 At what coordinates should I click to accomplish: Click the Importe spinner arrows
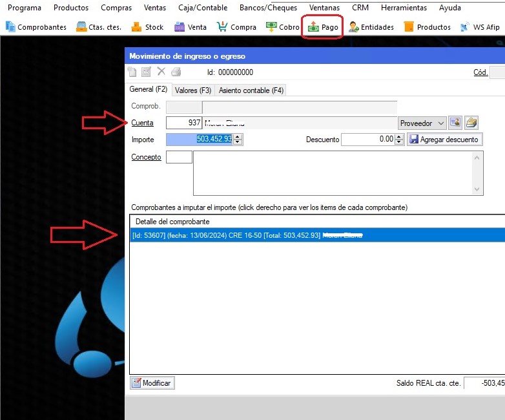pyautogui.click(x=238, y=139)
